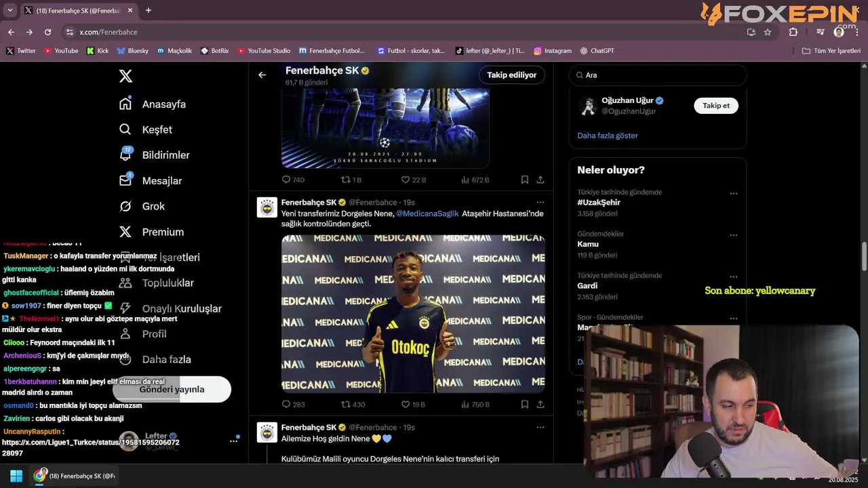Go back with profile header arrow
This screenshot has height=488, width=868.
point(262,75)
